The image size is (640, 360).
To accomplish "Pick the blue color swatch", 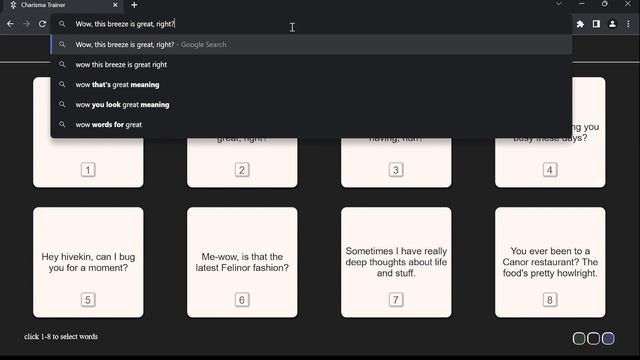I will tap(608, 338).
